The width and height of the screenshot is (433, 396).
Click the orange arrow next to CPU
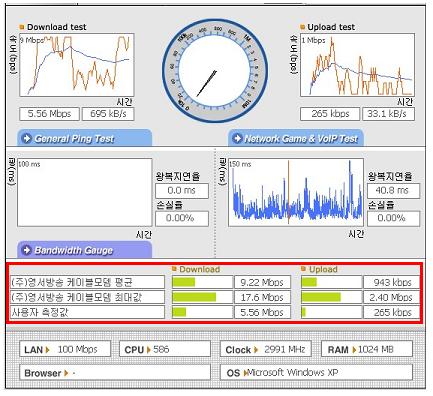149,350
